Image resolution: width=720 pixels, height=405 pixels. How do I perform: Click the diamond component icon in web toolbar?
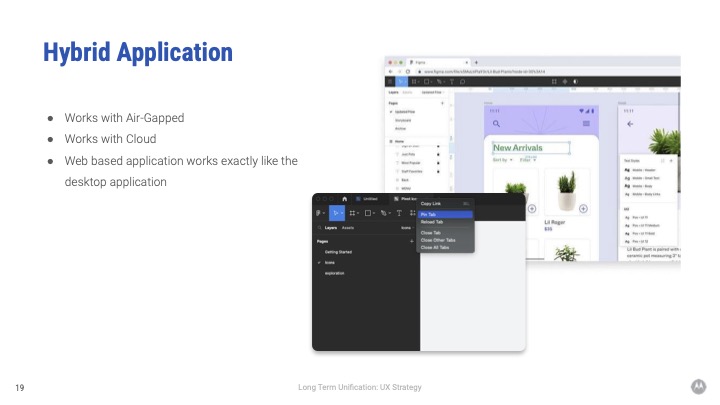[565, 82]
